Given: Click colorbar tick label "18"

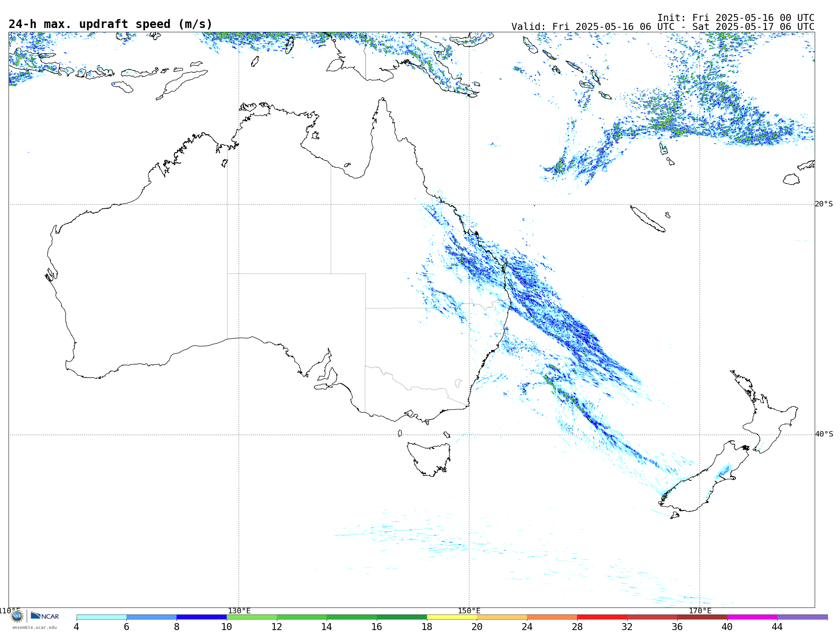Looking at the screenshot, I should (427, 627).
